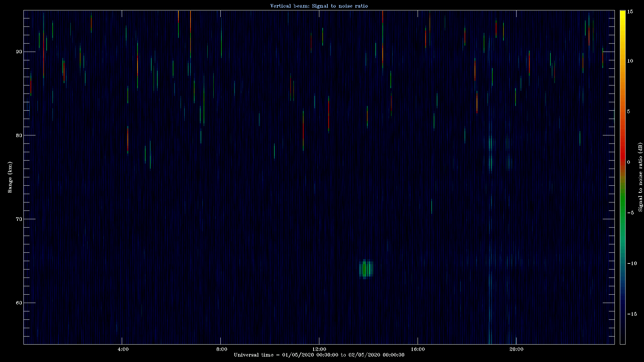
Task: Click the 10 dB colorbar value
Action: pyautogui.click(x=630, y=61)
